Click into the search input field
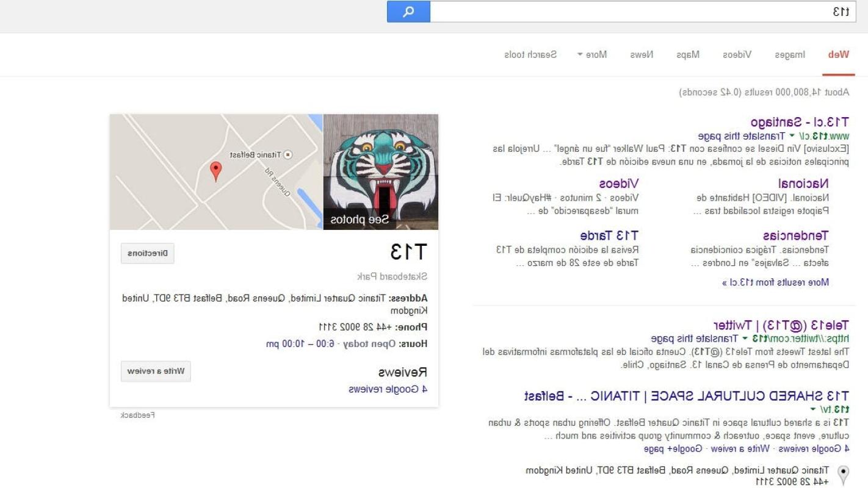The height and width of the screenshot is (488, 868). pyautogui.click(x=643, y=12)
